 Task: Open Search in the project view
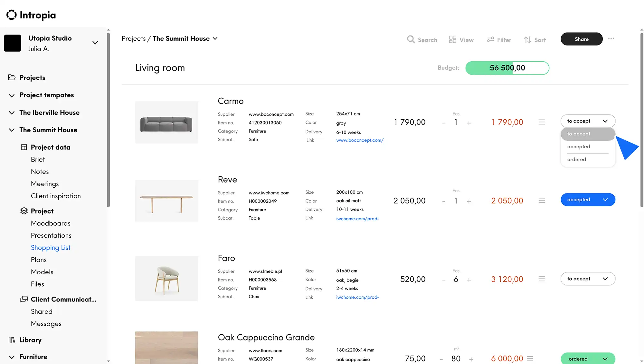(422, 39)
